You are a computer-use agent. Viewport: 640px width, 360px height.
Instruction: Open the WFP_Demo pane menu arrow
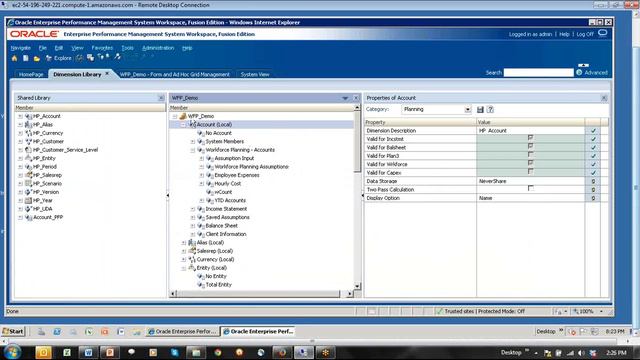click(345, 98)
